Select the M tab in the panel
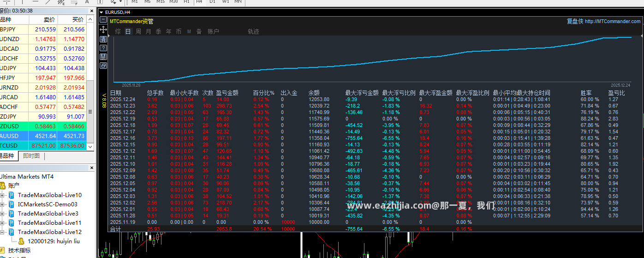Screen dimensions: 644x258 click(x=189, y=31)
